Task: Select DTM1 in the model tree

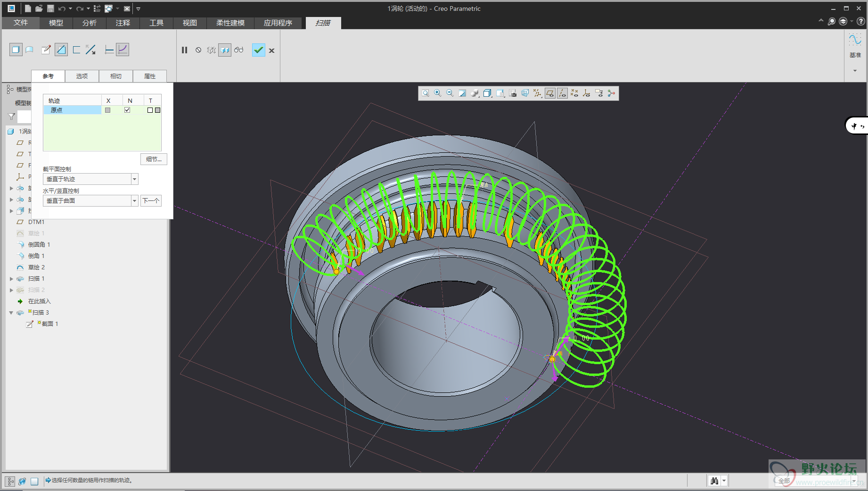Action: click(x=36, y=222)
